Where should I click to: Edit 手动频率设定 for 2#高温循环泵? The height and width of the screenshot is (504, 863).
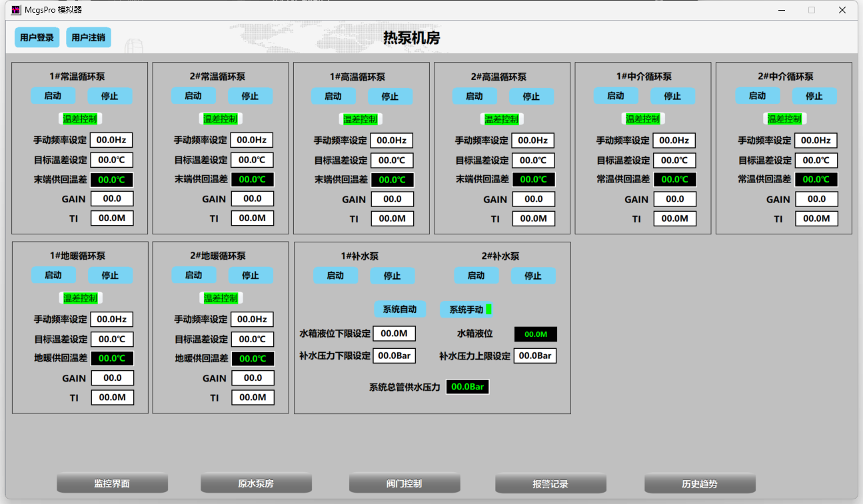(x=533, y=140)
